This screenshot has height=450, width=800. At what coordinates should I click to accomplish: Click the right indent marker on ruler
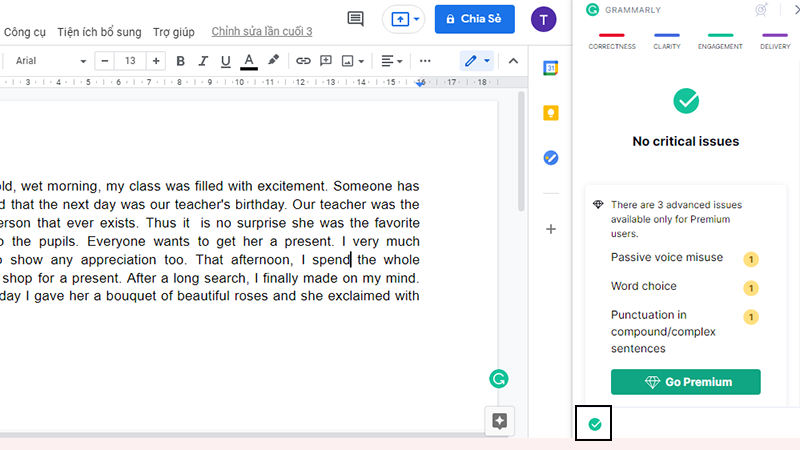click(x=420, y=84)
